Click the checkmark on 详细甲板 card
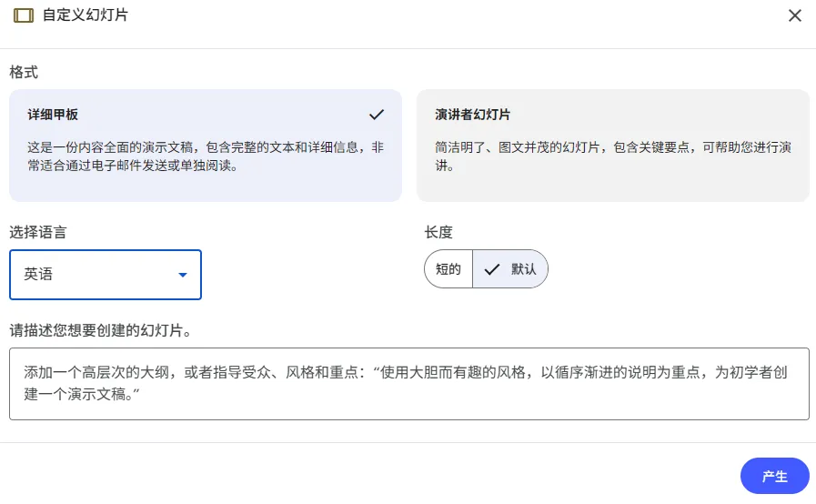816x504 pixels. pos(377,115)
